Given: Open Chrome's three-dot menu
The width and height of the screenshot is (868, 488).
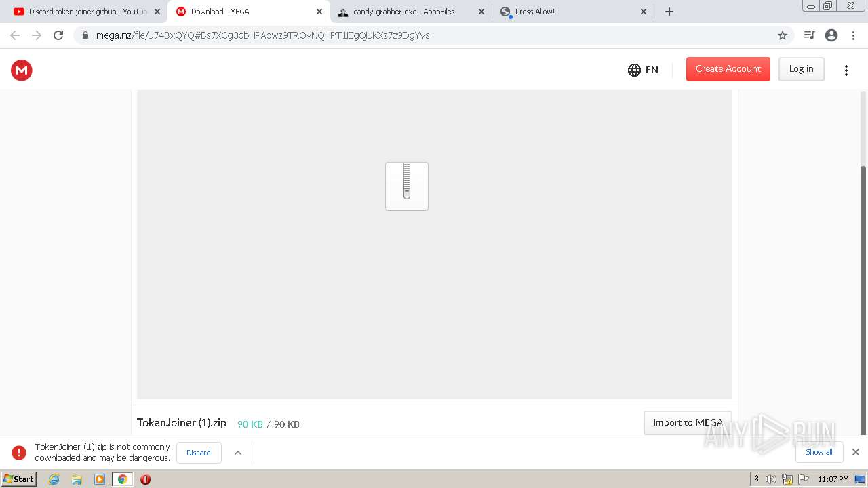Looking at the screenshot, I should coord(853,35).
